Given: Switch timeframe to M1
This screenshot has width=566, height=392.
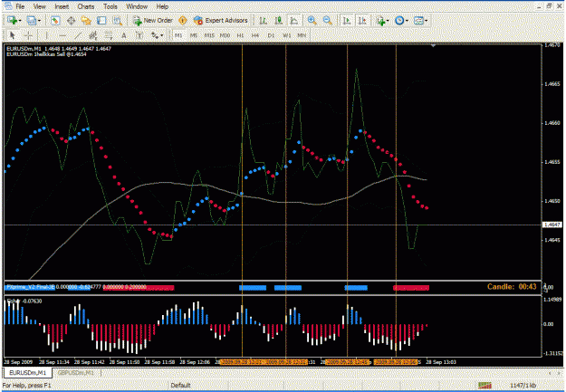Looking at the screenshot, I should click(178, 35).
